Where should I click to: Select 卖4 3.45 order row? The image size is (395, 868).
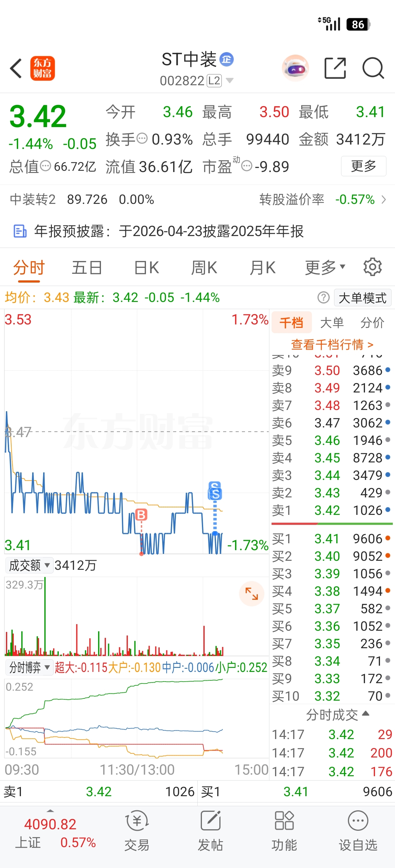pos(332,458)
